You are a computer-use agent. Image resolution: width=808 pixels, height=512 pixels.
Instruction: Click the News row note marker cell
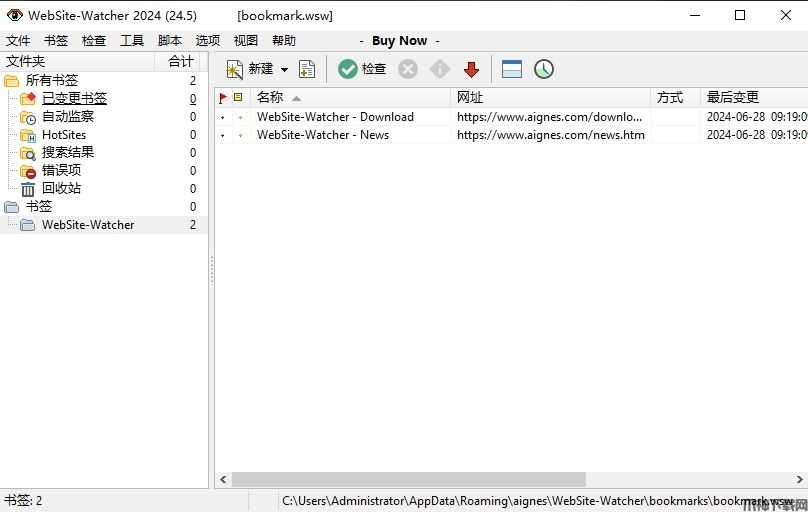pyautogui.click(x=240, y=135)
